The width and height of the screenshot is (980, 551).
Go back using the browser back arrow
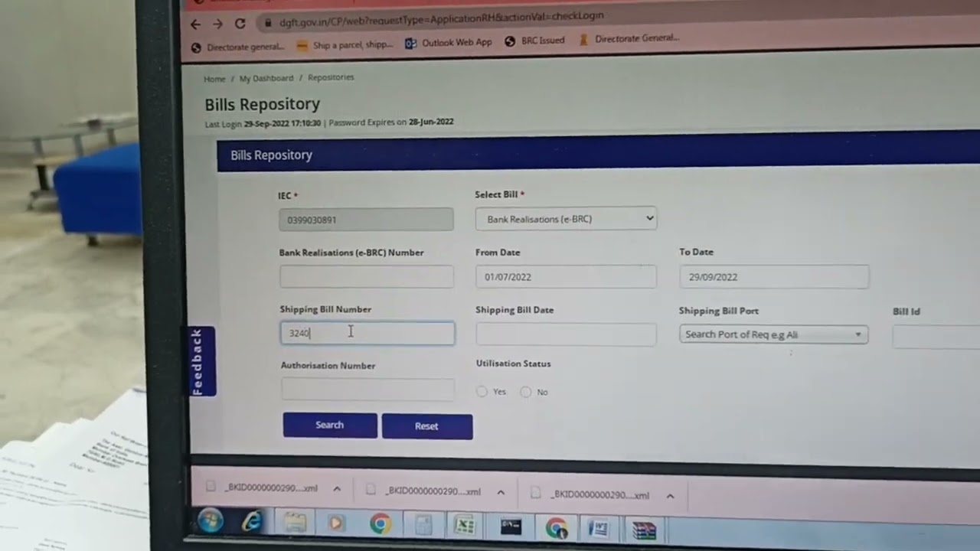point(195,24)
